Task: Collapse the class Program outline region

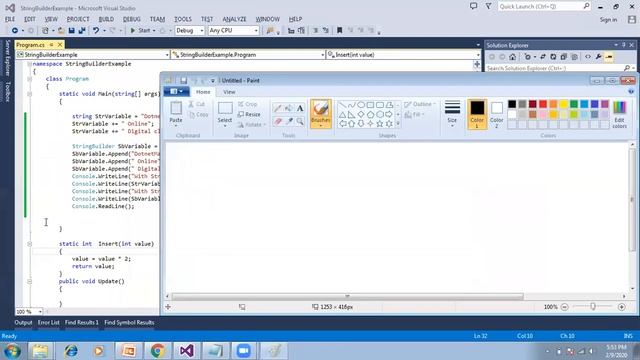Action: point(29,79)
